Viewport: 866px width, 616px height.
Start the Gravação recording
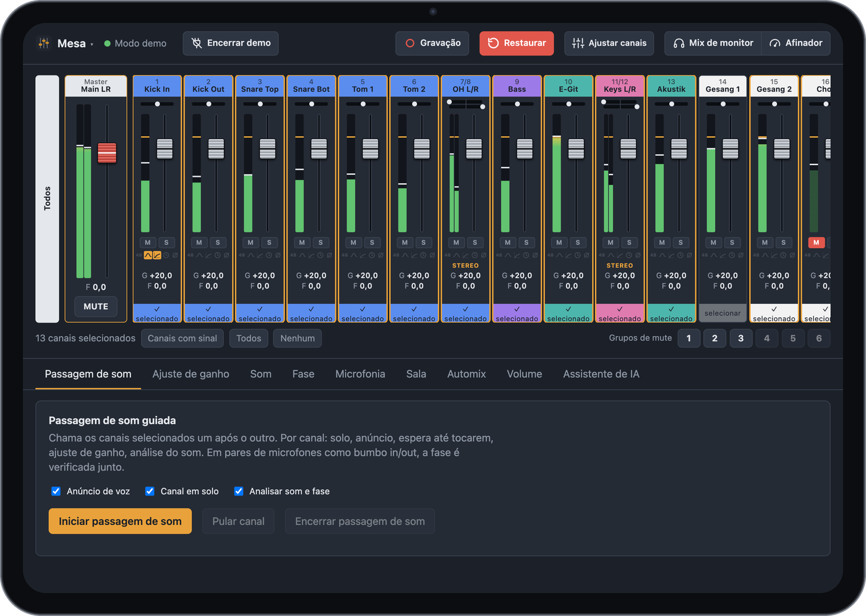click(432, 43)
